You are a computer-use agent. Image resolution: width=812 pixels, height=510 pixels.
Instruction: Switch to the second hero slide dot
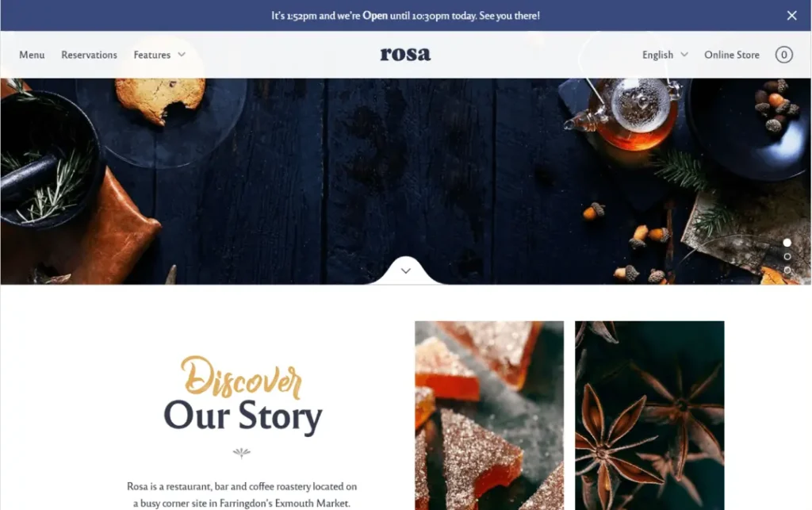click(787, 256)
